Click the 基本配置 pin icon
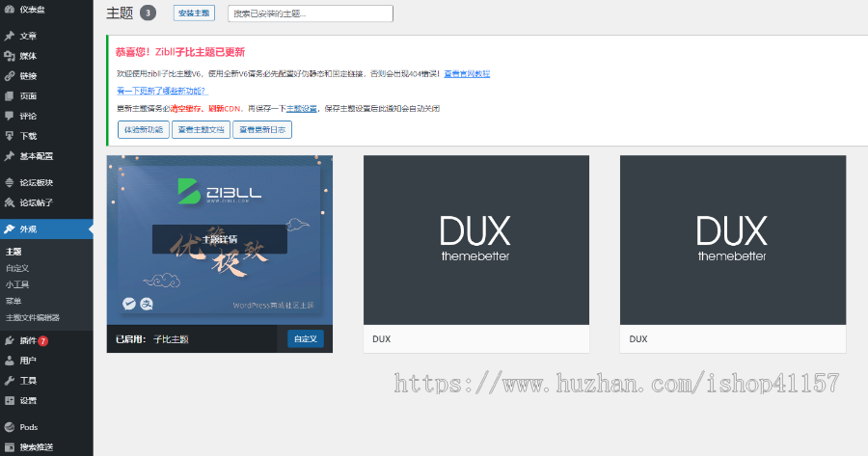The image size is (868, 456). [10, 156]
